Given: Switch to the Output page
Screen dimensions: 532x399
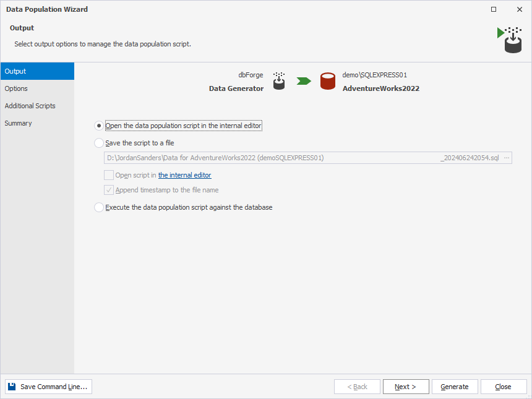Looking at the screenshot, I should 37,71.
